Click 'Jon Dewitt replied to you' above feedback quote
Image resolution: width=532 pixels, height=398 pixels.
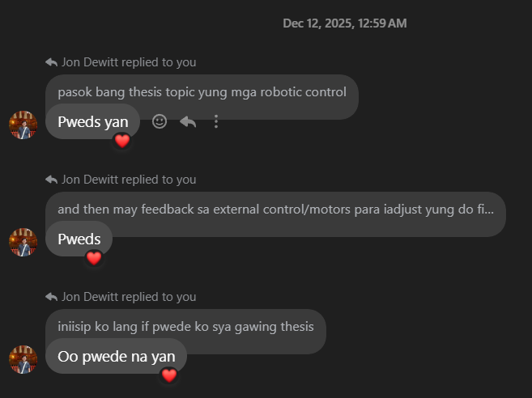(129, 180)
